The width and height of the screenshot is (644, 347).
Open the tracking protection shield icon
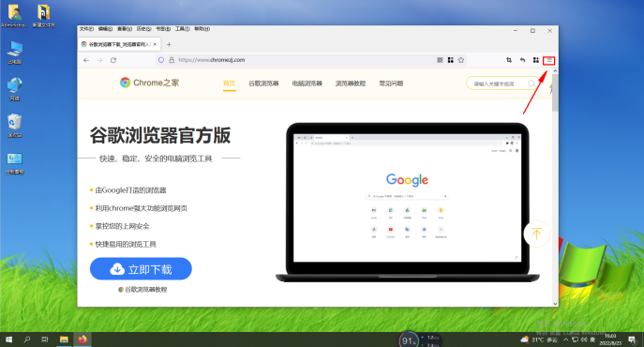coord(161,60)
